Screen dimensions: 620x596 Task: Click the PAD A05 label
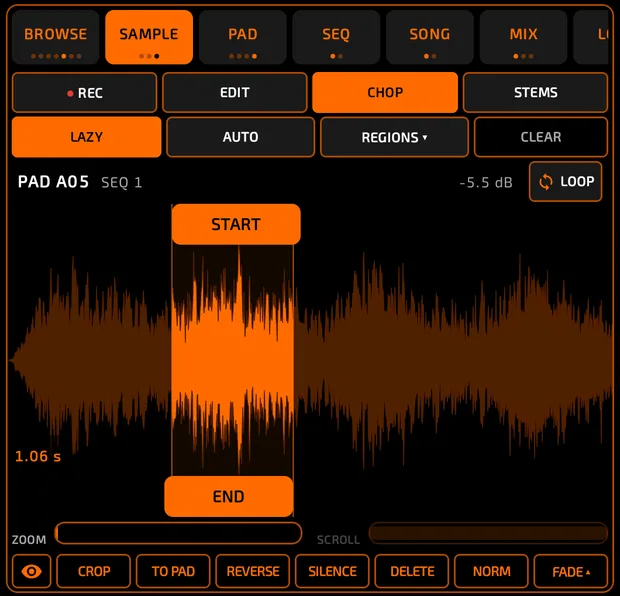(53, 182)
